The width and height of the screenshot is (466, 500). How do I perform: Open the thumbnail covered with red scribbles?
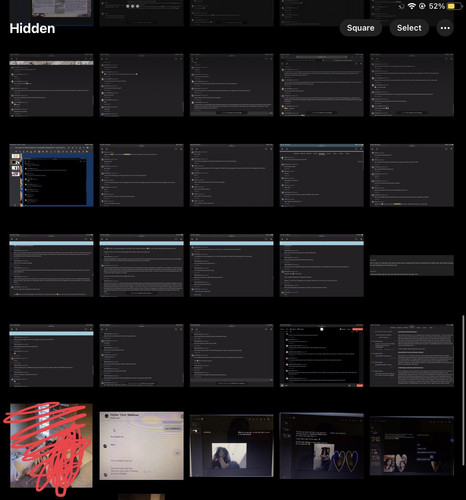(51, 446)
